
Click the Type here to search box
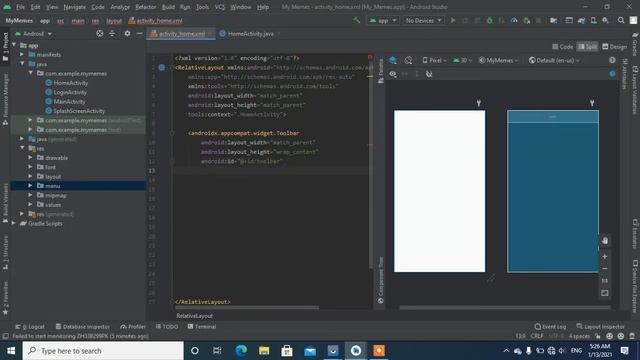point(103,351)
